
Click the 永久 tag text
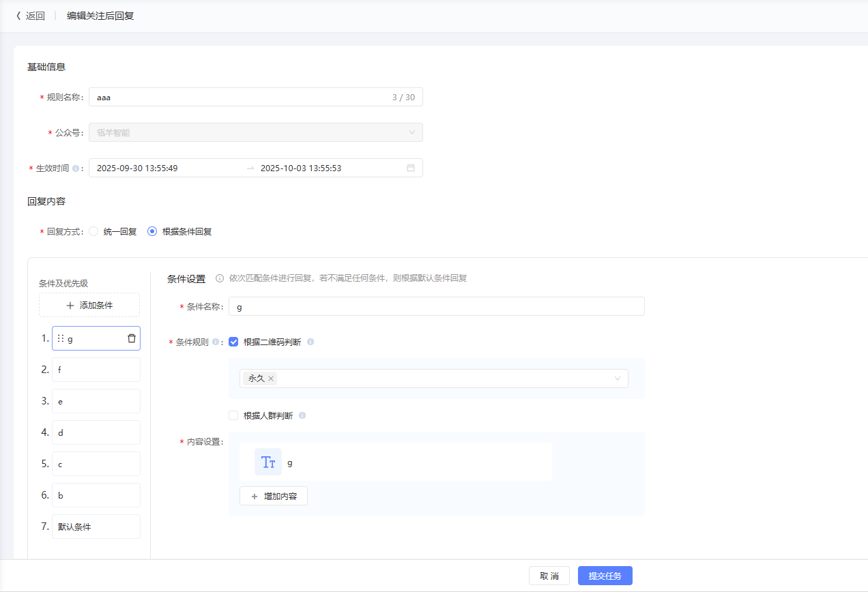coord(257,379)
